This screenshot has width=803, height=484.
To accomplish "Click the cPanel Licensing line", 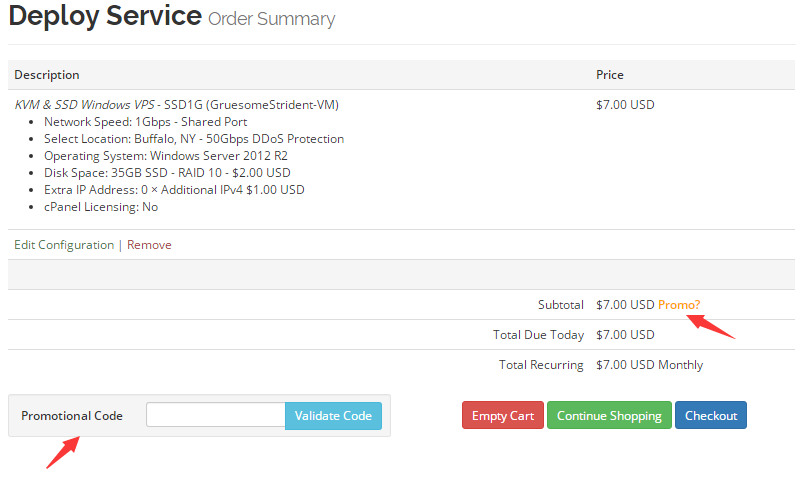I will (x=101, y=207).
